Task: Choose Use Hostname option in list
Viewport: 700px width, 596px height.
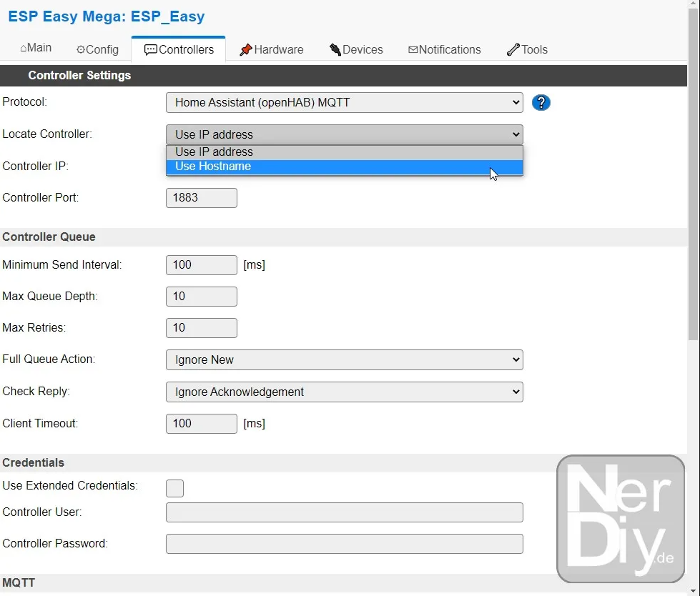Action: click(x=344, y=167)
